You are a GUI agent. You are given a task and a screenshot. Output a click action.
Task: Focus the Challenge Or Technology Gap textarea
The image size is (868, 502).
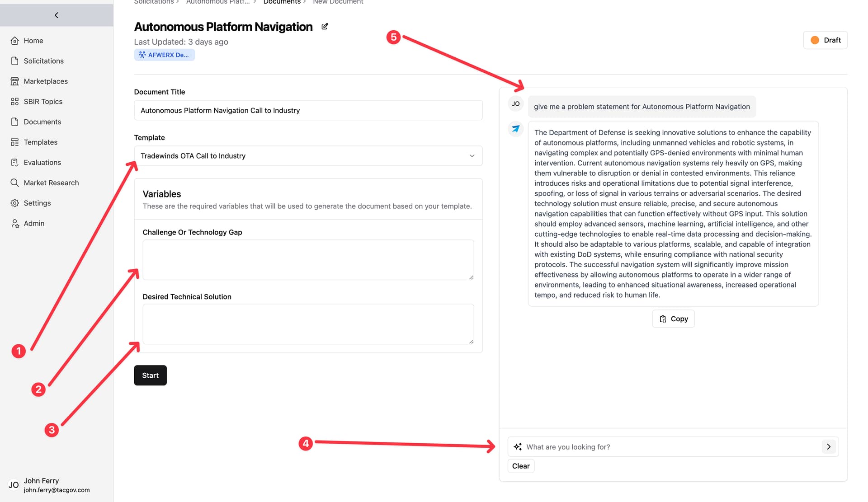tap(308, 260)
